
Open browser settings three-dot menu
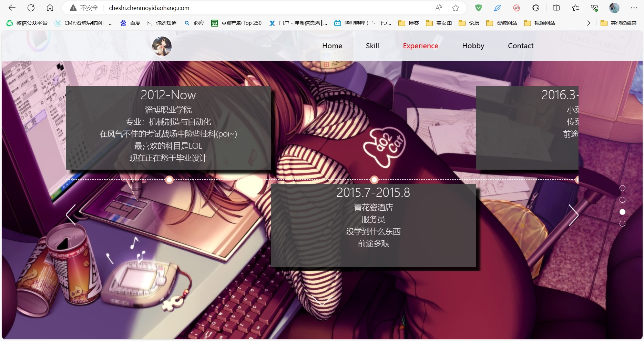tap(634, 8)
